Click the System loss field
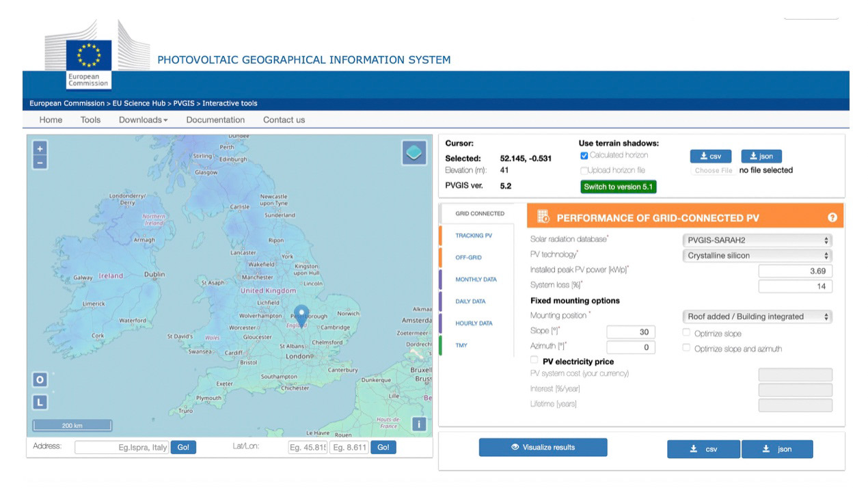868x488 pixels. (796, 286)
